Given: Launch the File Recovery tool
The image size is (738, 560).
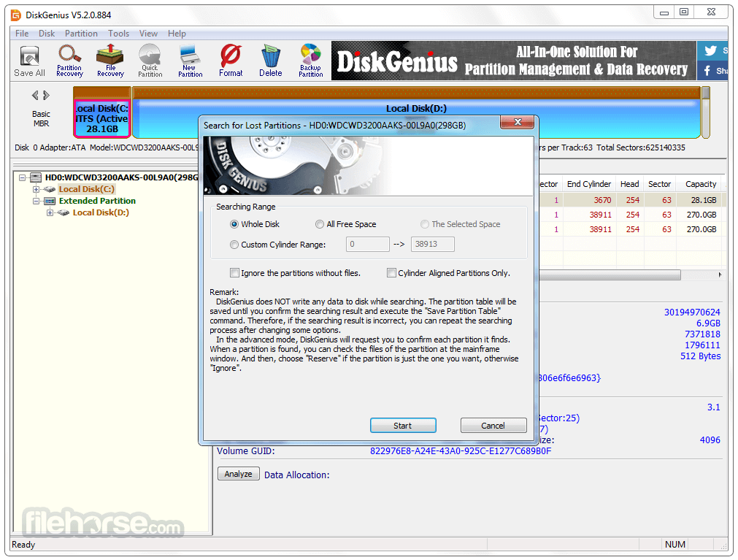Looking at the screenshot, I should pyautogui.click(x=110, y=61).
